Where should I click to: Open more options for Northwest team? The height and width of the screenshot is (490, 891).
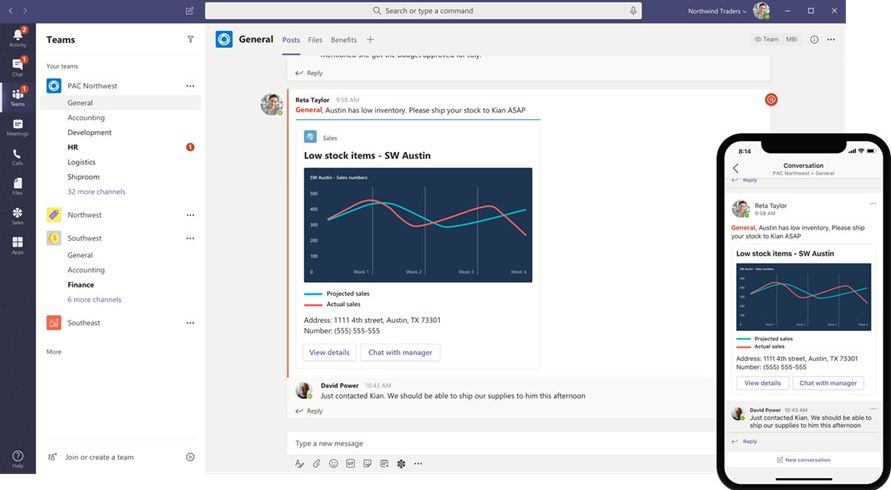[x=190, y=215]
